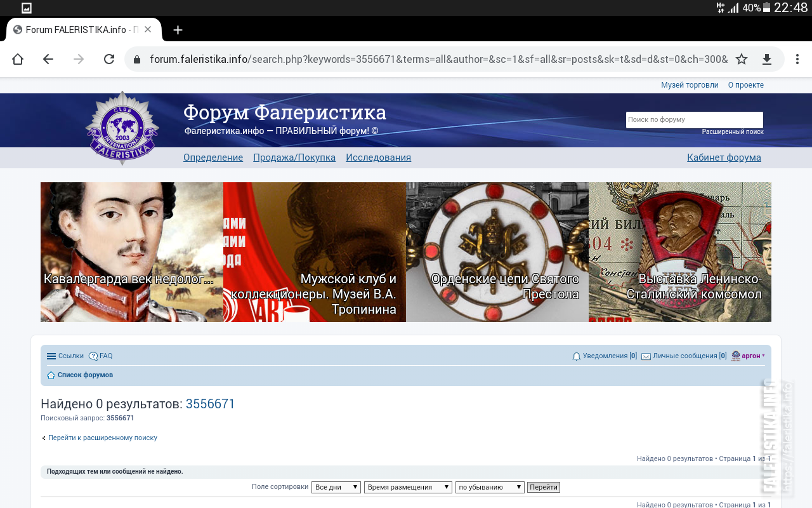The height and width of the screenshot is (508, 812).
Task: Expand the 'Все дни' dropdown
Action: [x=336, y=487]
